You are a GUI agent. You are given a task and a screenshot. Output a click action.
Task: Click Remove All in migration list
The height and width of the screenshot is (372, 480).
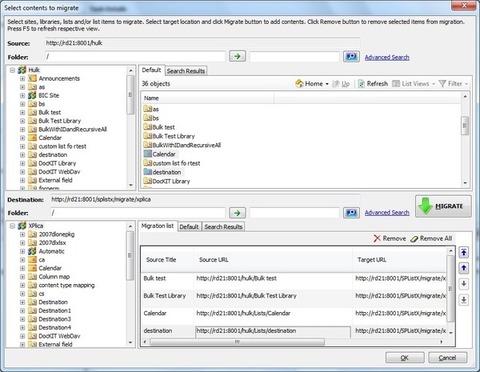[431, 238]
